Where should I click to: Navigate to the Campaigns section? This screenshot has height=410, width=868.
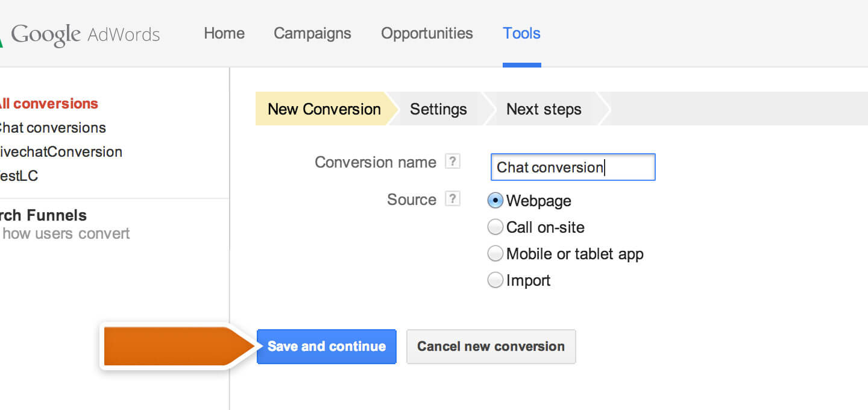pyautogui.click(x=312, y=33)
